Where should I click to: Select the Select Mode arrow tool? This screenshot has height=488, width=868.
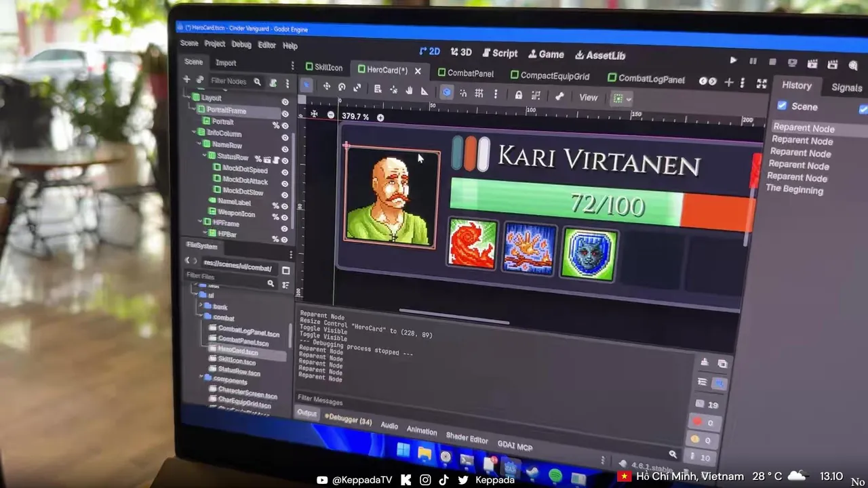click(x=307, y=85)
